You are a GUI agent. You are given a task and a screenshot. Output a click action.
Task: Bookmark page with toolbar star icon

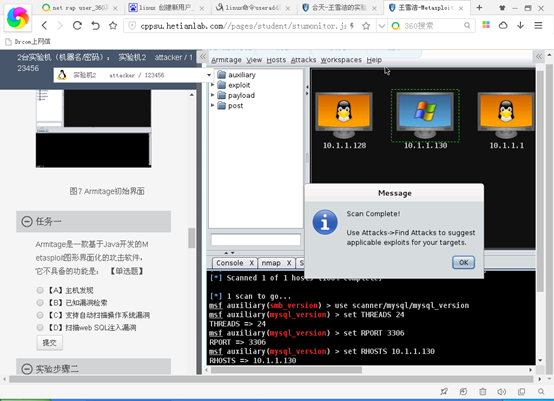[x=113, y=25]
